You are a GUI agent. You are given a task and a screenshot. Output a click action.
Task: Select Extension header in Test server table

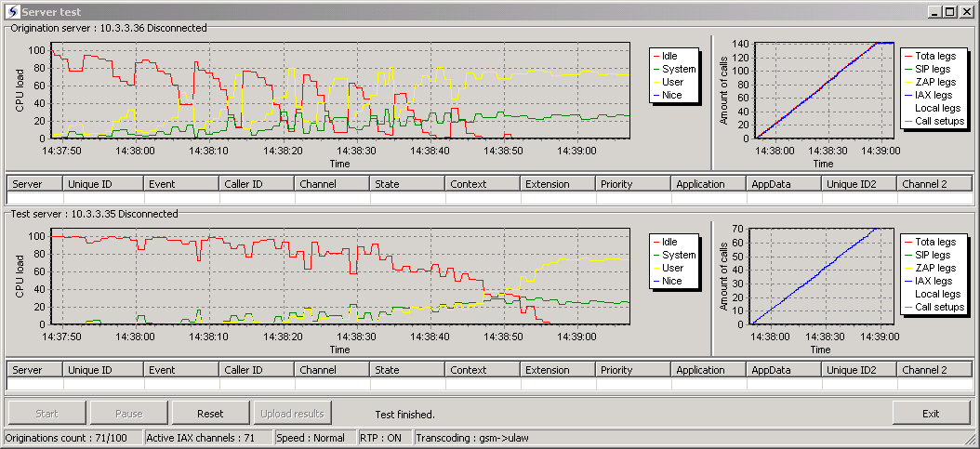(x=558, y=370)
